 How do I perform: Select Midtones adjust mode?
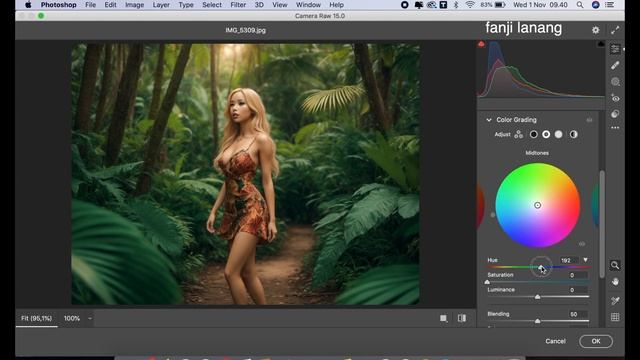tap(546, 134)
